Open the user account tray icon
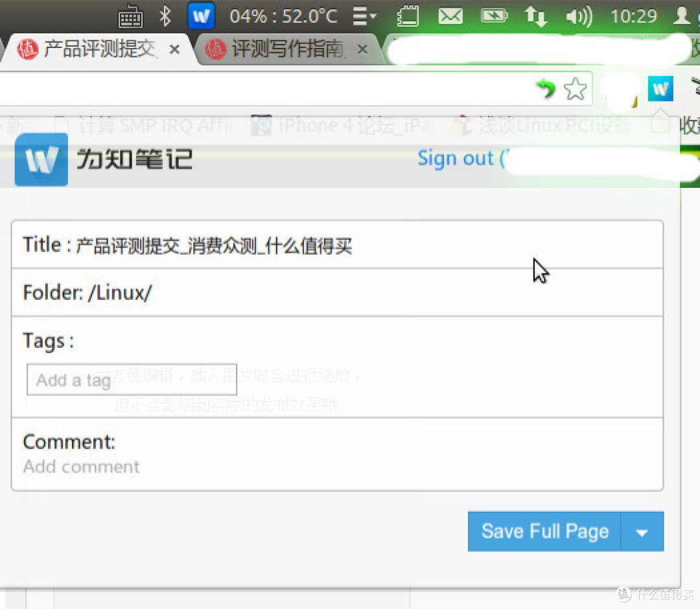Image resolution: width=700 pixels, height=609 pixels. click(x=681, y=16)
